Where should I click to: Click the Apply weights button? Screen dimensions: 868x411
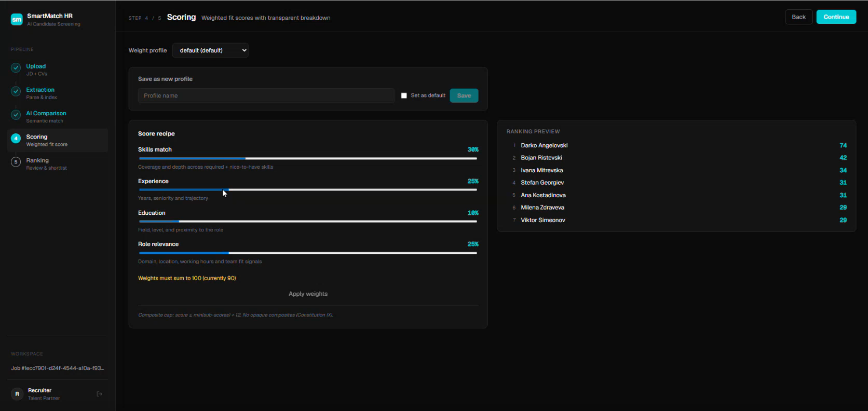point(308,294)
